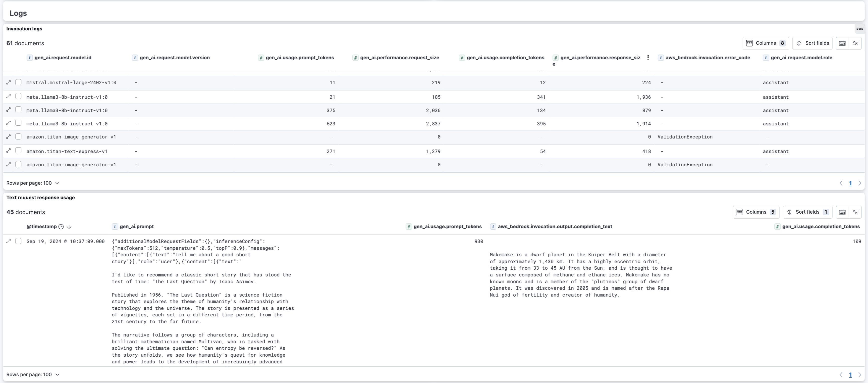Open Sort fields in Invocation logs panel
The width and height of the screenshot is (868, 383).
click(812, 43)
